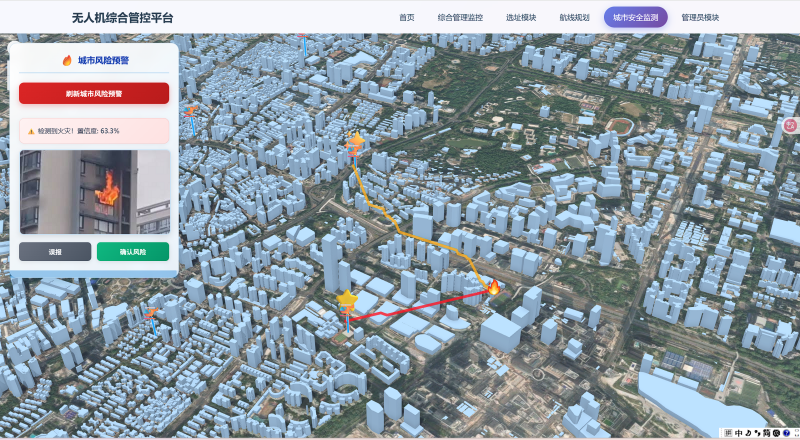Click the IME 拼 pinyin mode icon
Viewport: 800px width, 440px height.
point(728,433)
